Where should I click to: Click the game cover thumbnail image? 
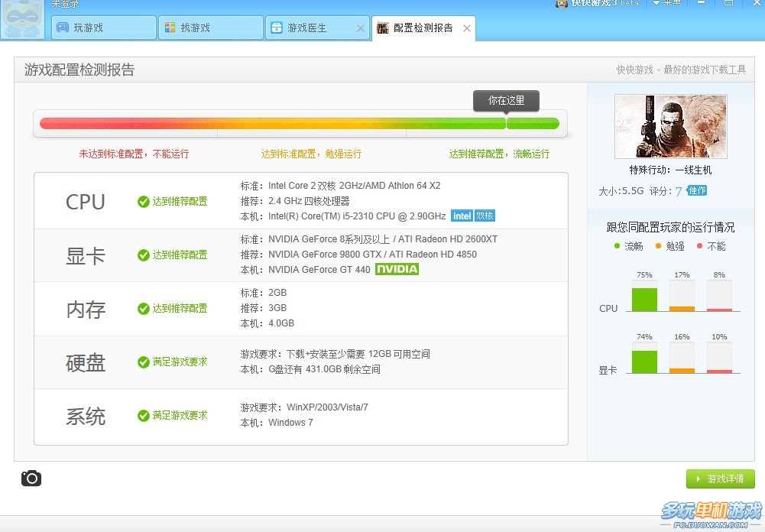point(671,126)
